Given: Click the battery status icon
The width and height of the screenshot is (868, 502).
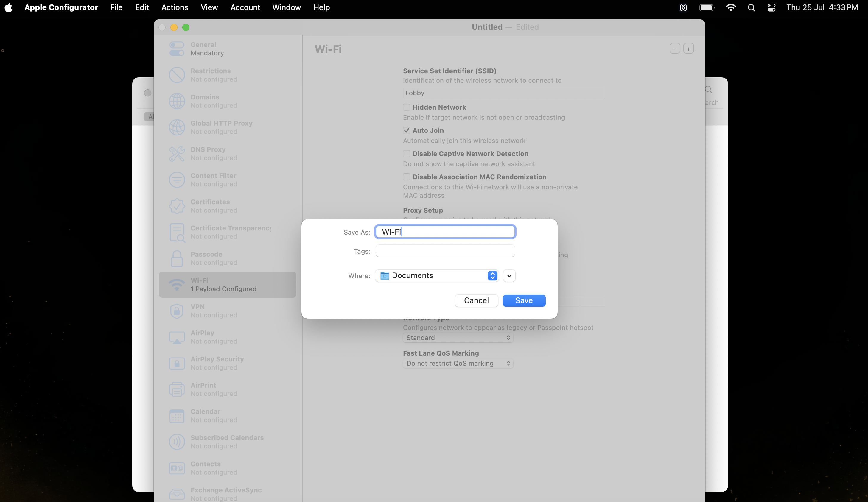Looking at the screenshot, I should (707, 7).
